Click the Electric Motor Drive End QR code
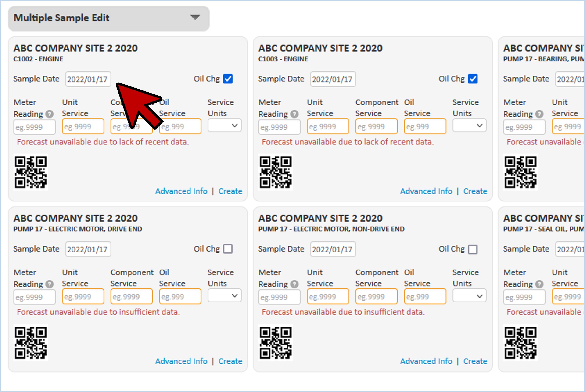This screenshot has height=392, width=585. coord(30,342)
